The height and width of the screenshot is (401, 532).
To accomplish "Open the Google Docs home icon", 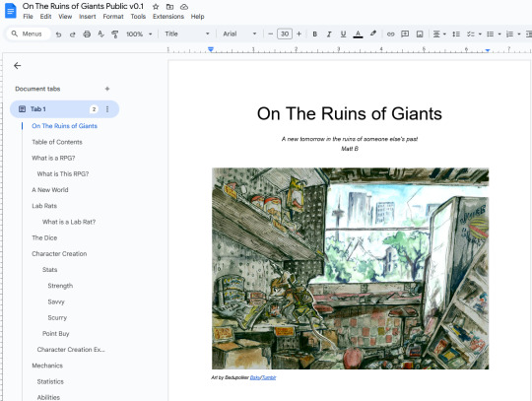I will pos(11,11).
